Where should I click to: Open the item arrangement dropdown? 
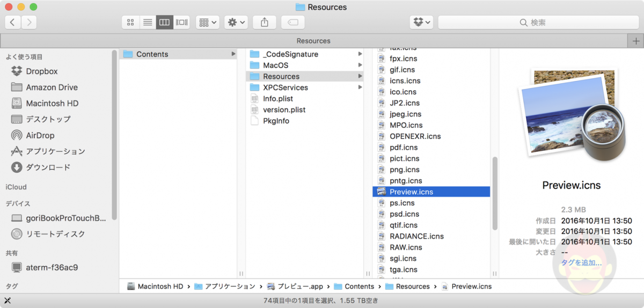[x=208, y=22]
